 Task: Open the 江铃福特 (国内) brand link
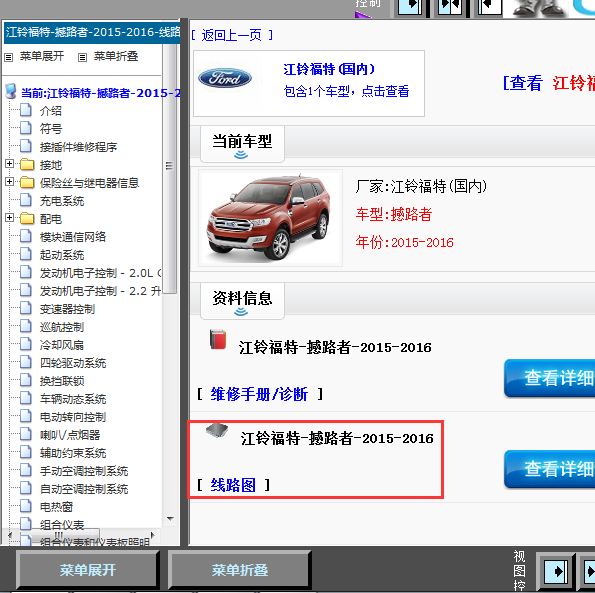(329, 69)
